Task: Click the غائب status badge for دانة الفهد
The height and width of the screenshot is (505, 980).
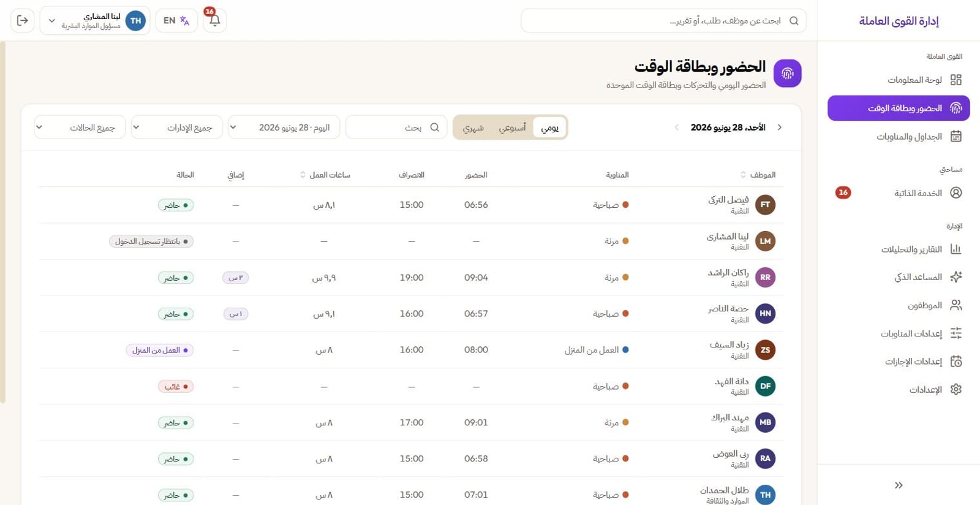Action: (x=176, y=387)
